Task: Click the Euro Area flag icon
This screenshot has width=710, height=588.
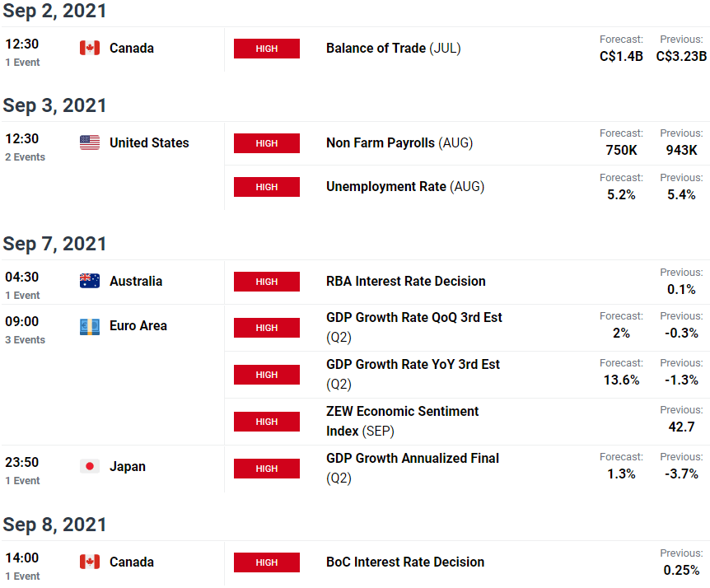Action: pyautogui.click(x=90, y=326)
